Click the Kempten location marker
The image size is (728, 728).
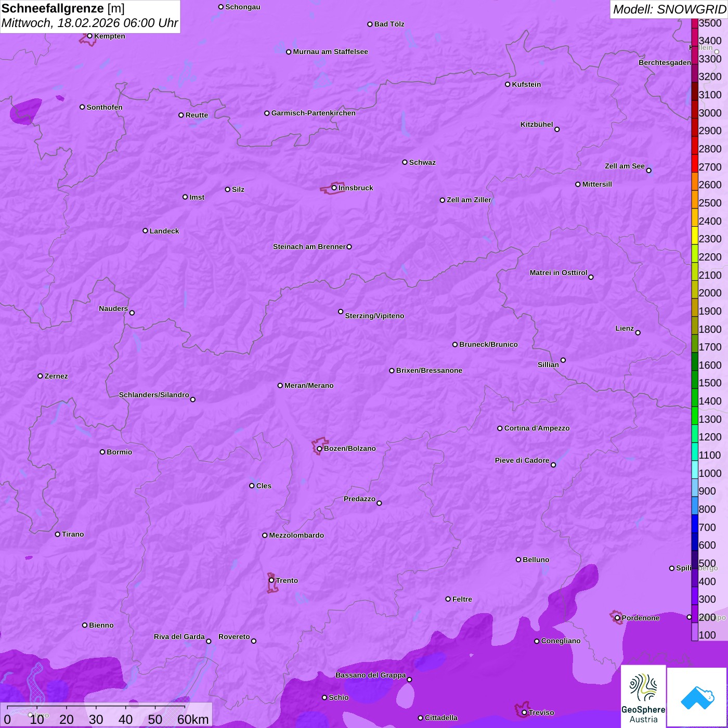pos(89,36)
